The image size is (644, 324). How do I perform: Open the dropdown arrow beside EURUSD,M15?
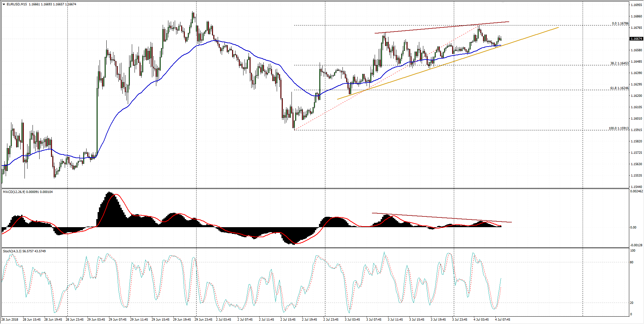tap(4, 4)
